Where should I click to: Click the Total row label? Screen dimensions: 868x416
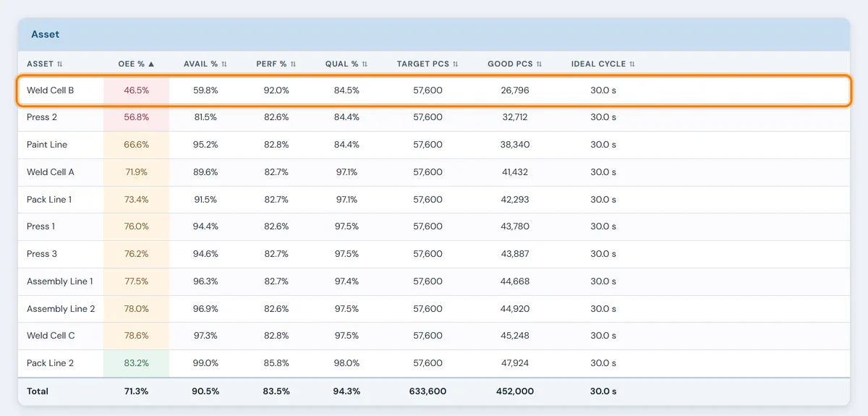[38, 391]
